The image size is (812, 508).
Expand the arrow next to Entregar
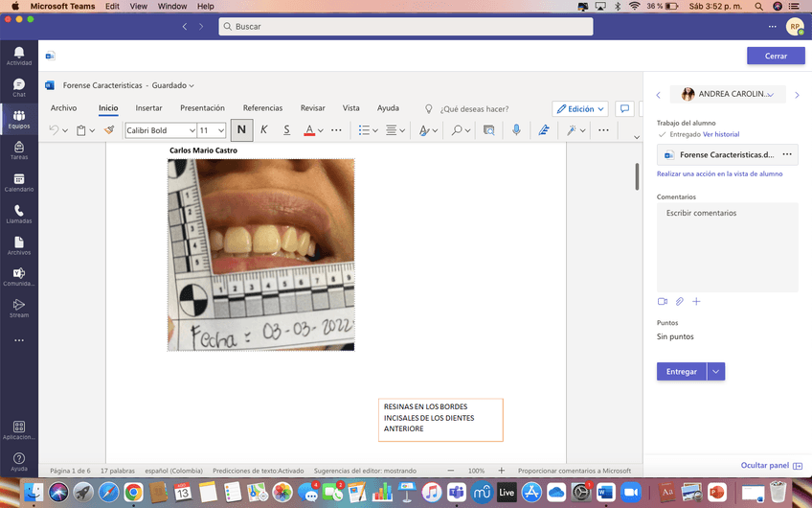point(716,372)
